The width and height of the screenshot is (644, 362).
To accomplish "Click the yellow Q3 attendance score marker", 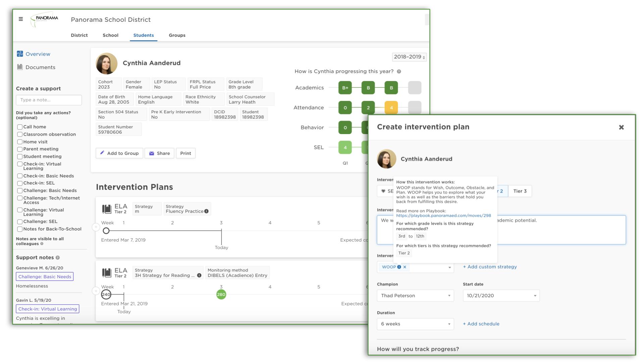I will point(392,108).
